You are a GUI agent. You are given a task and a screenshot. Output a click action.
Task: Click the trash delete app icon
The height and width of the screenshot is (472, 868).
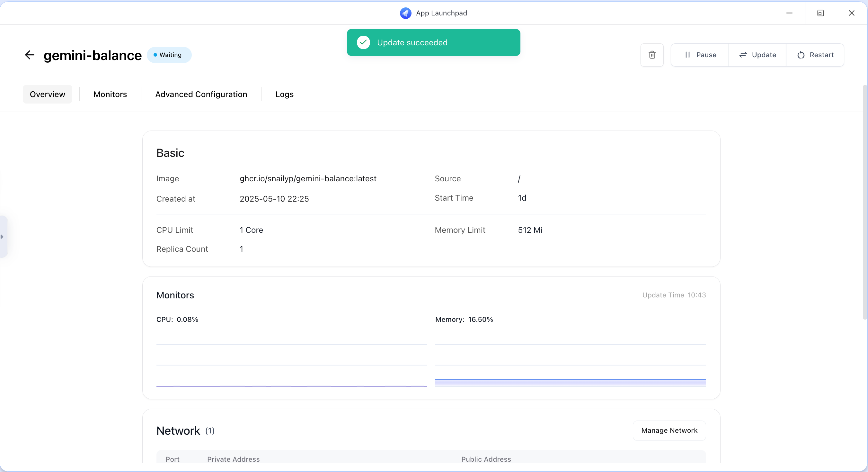(x=652, y=55)
